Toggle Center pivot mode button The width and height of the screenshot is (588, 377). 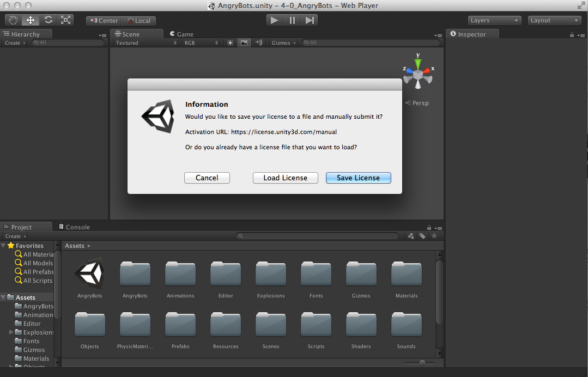pos(104,21)
